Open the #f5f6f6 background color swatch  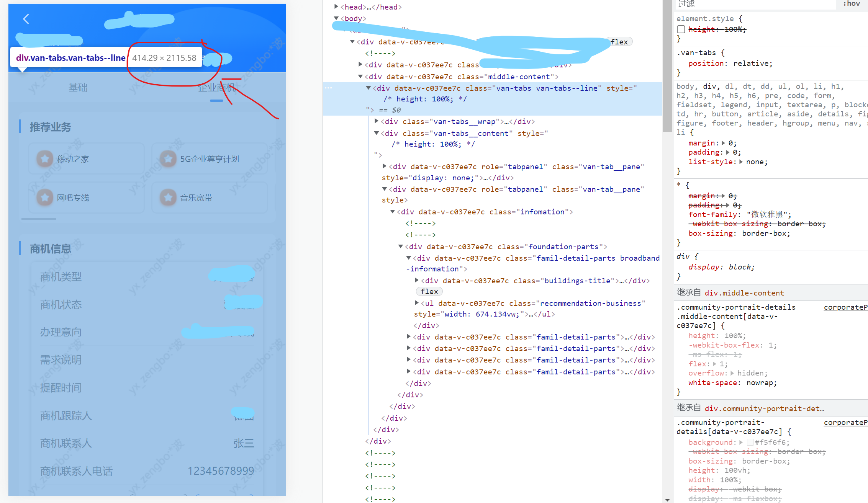pos(750,443)
